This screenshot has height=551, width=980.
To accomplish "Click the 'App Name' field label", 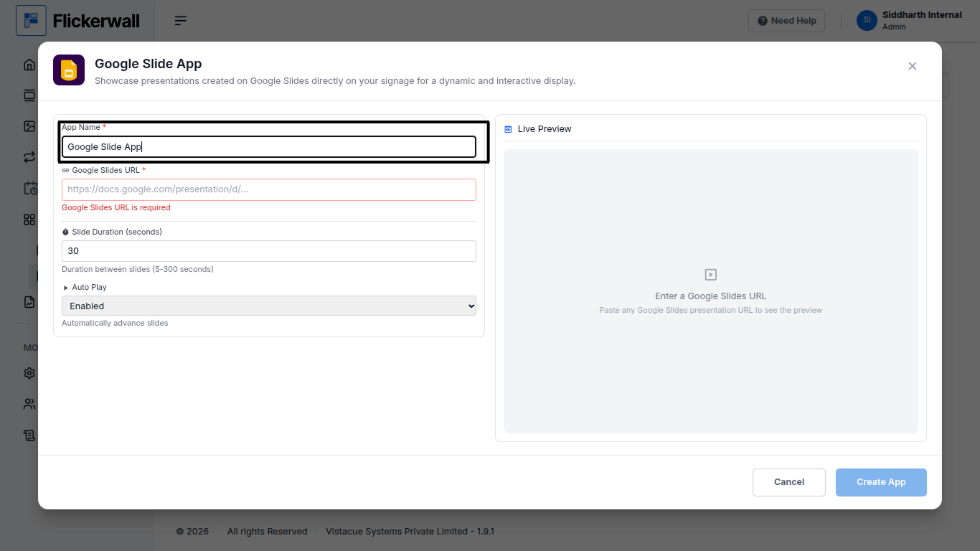I will (x=81, y=127).
